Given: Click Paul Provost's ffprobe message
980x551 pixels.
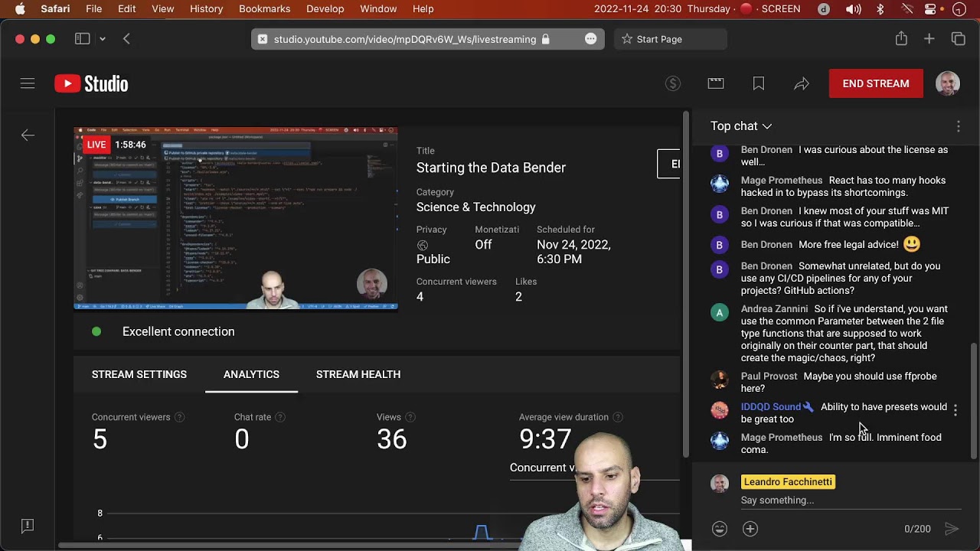Looking at the screenshot, I should [x=839, y=383].
